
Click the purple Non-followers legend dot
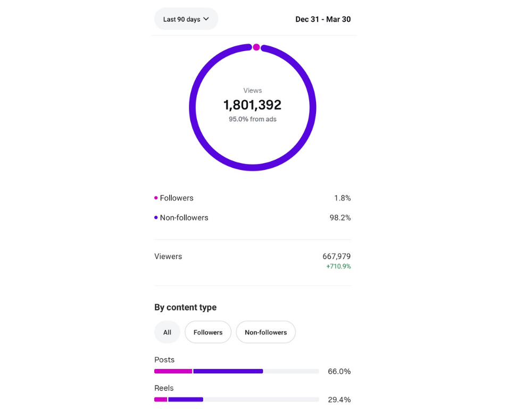pyautogui.click(x=156, y=217)
